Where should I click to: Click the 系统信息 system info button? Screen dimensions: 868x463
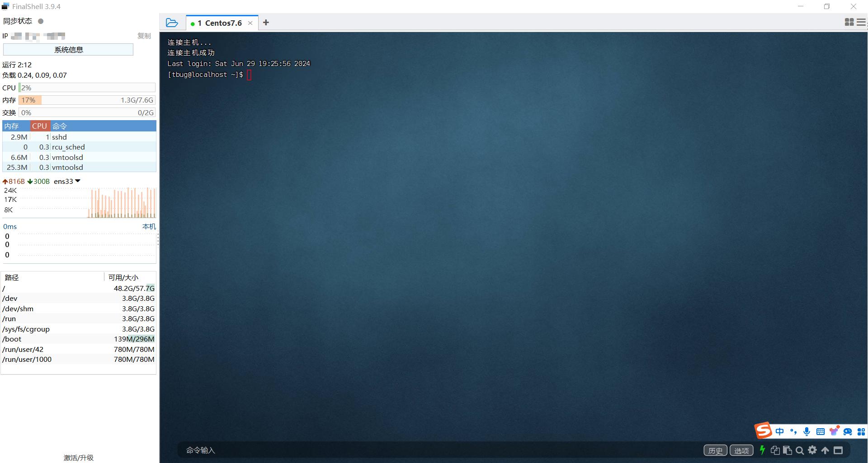(68, 50)
